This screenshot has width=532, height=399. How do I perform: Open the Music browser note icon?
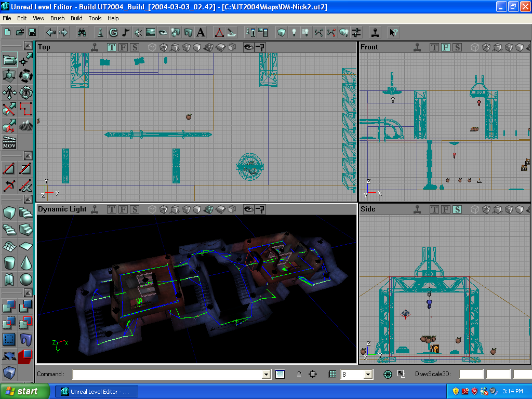[x=126, y=33]
